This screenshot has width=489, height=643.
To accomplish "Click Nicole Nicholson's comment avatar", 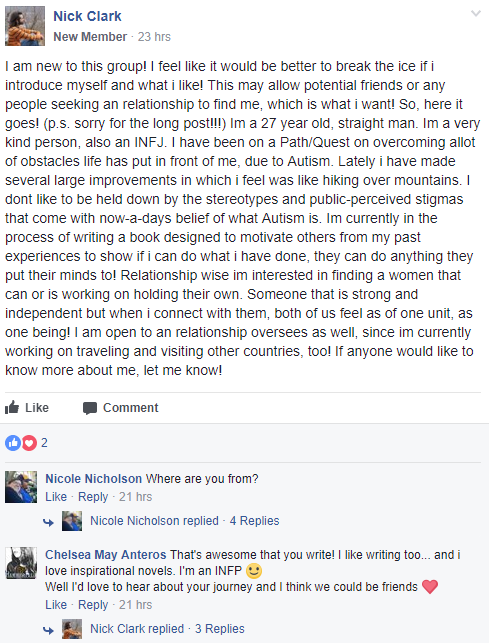I will 21,487.
